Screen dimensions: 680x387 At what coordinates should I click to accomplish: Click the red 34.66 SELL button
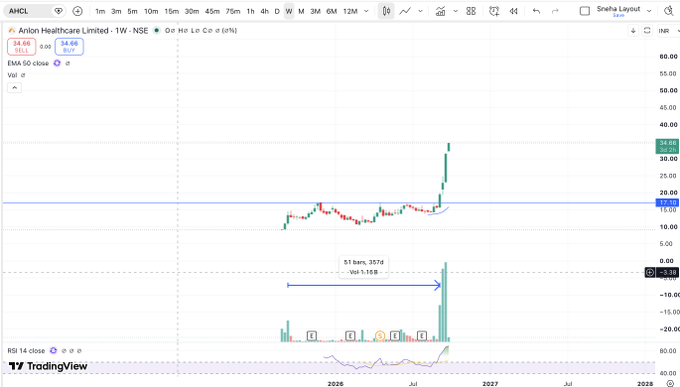click(x=21, y=47)
